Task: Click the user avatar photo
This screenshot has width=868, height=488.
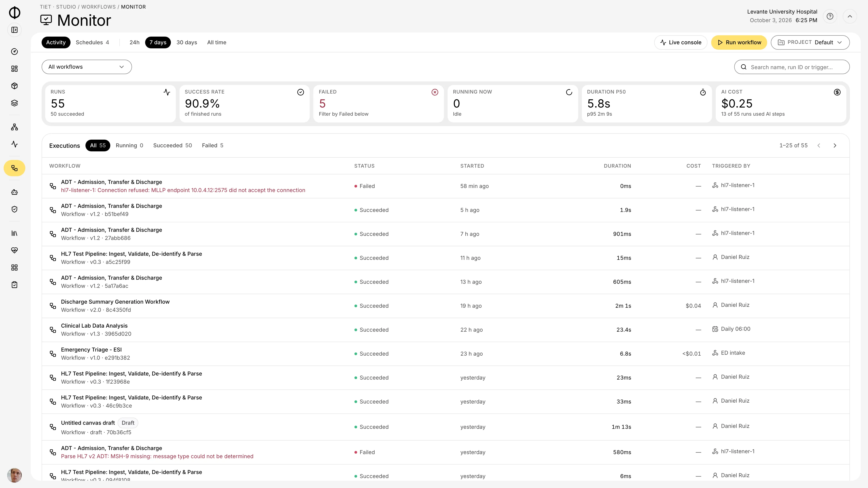Action: pyautogui.click(x=14, y=475)
